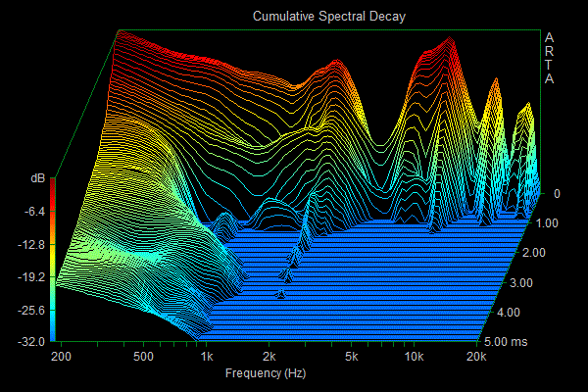Click the '-12.8' dB scale value
588x392 pixels.
(x=31, y=245)
